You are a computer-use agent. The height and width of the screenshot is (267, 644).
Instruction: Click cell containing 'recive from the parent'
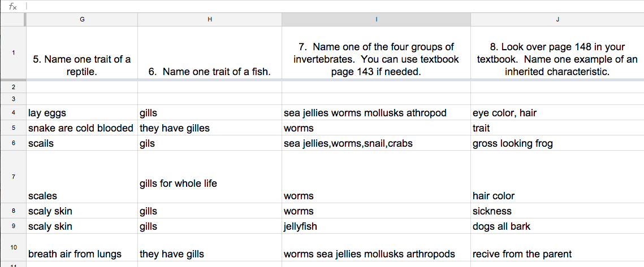[557, 247]
